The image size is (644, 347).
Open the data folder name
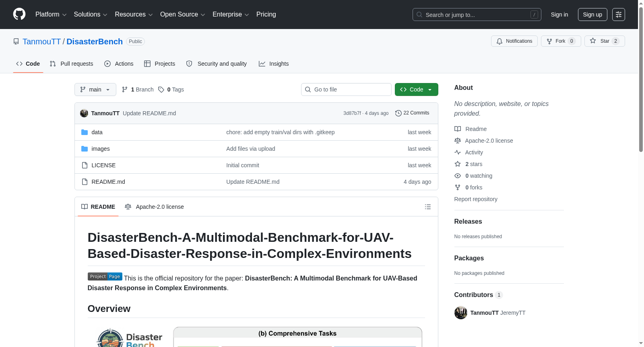point(97,132)
